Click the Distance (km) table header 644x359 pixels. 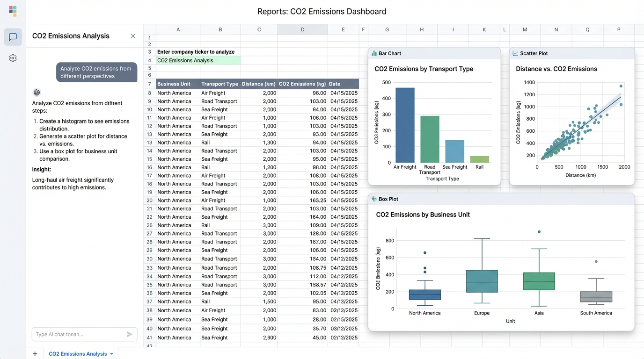pyautogui.click(x=259, y=84)
